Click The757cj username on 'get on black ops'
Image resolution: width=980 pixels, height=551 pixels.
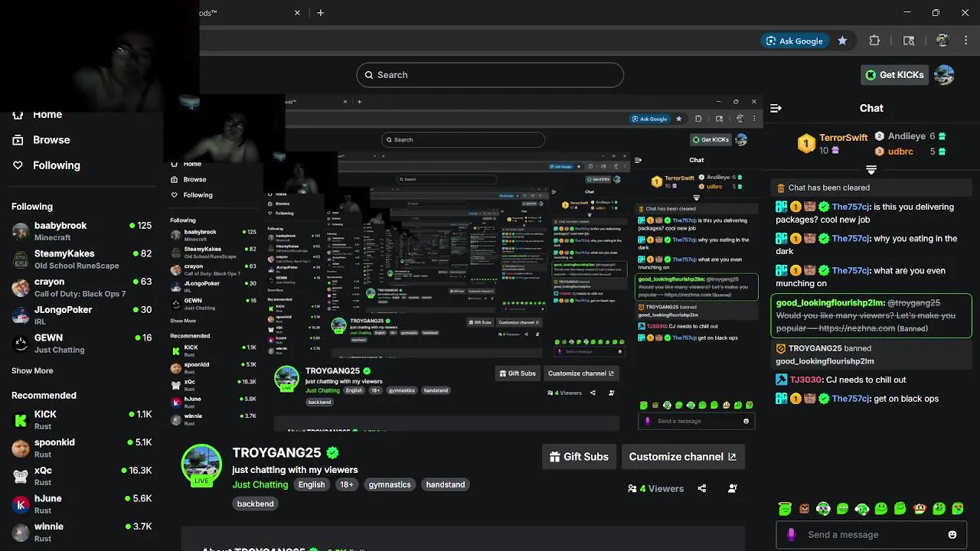coord(851,399)
